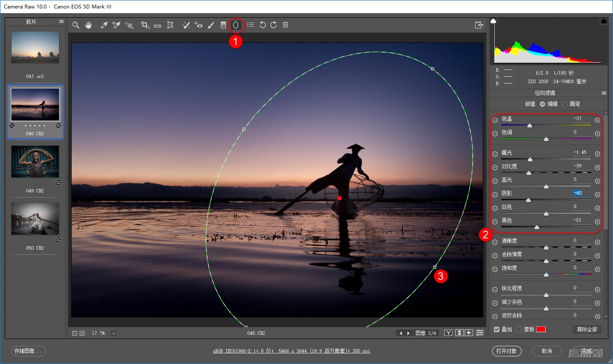Increase 饱和度 with plus icon
The height and width of the screenshot is (364, 613).
[597, 269]
